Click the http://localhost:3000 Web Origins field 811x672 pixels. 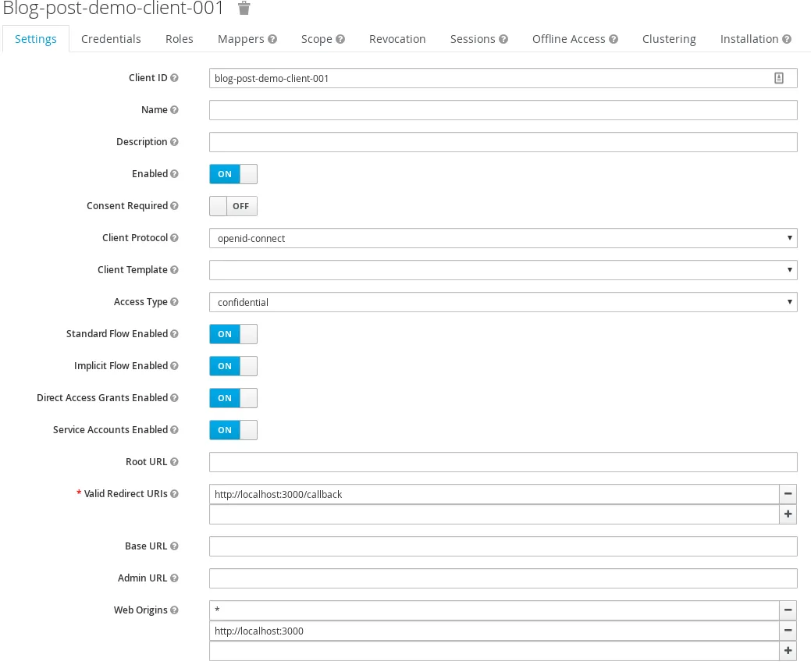(x=494, y=631)
